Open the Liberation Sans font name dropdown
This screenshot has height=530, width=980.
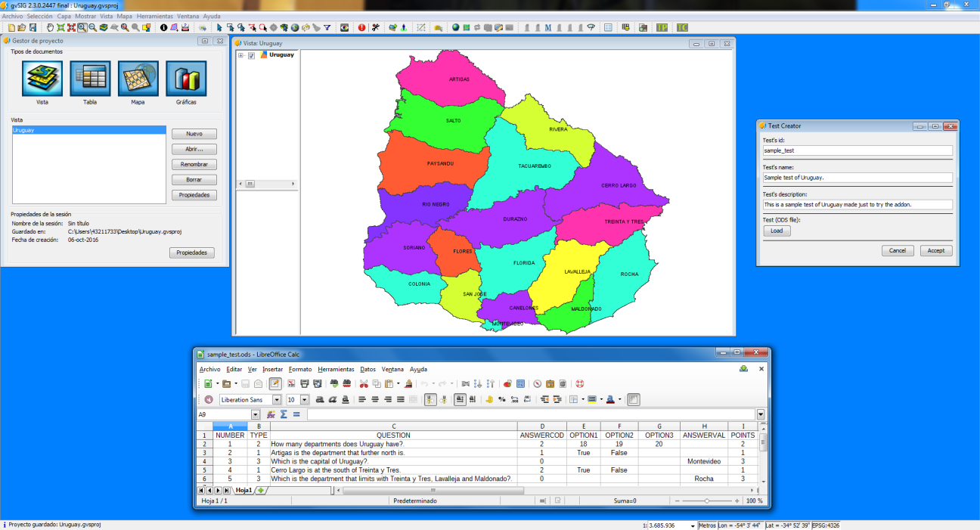tap(277, 399)
